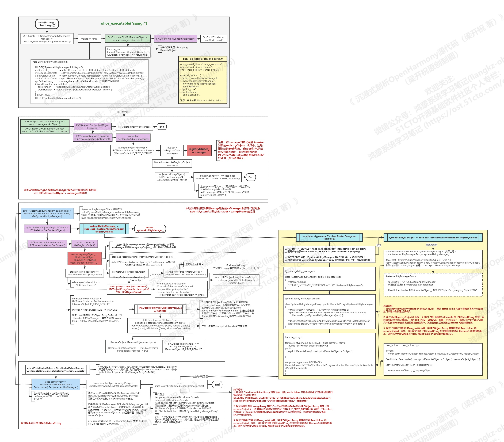Select the return iface_cast<IDistributedSched> node
The width and height of the screenshot is (504, 442).
pyautogui.click(x=180, y=384)
